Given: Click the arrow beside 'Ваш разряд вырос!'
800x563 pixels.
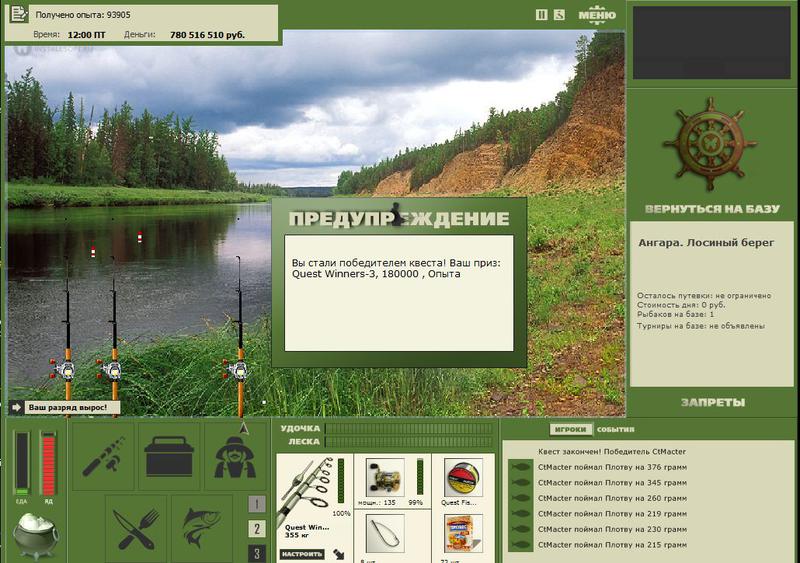Looking at the screenshot, I should (x=16, y=407).
